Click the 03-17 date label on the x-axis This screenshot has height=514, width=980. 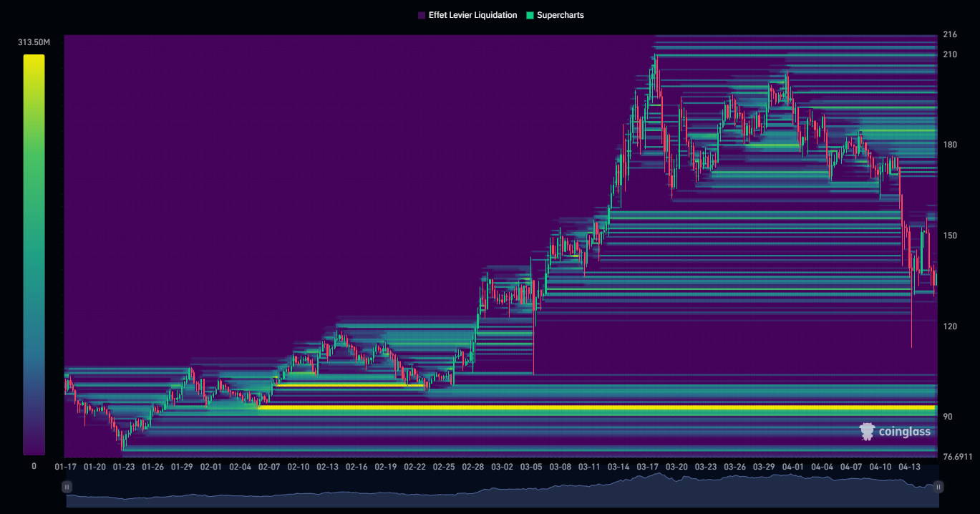(x=647, y=467)
